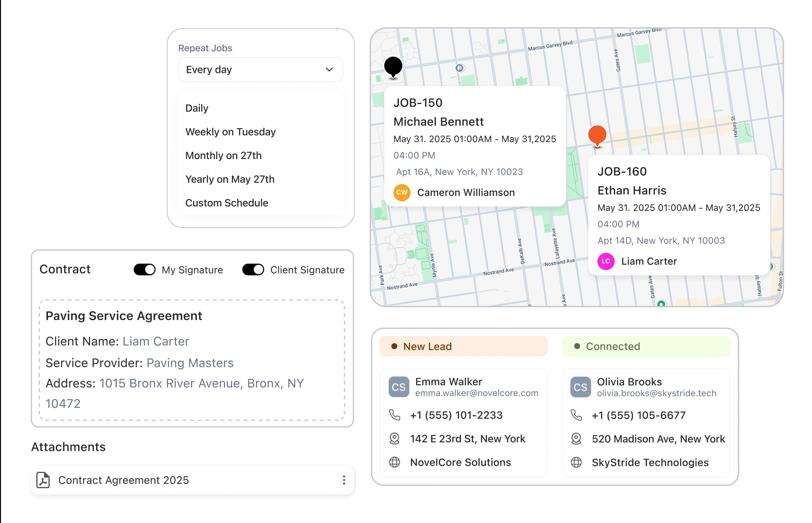Image resolution: width=812 pixels, height=523 pixels.
Task: Click the phone icon for Emma Walker
Action: point(394,415)
